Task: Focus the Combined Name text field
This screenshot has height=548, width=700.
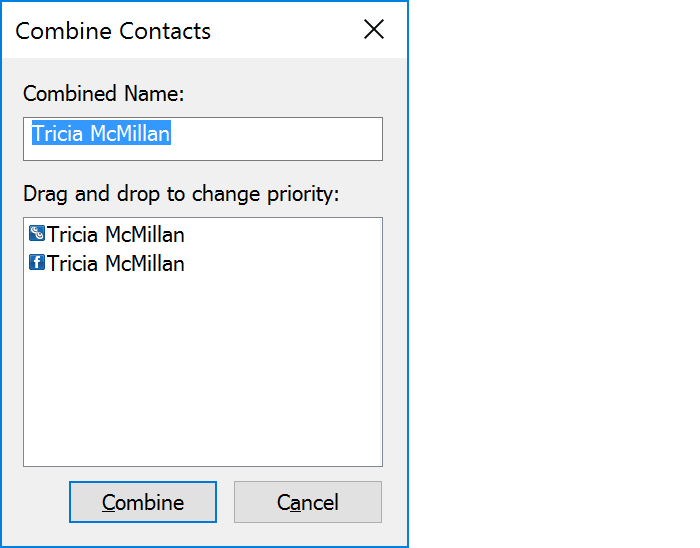Action: point(203,139)
